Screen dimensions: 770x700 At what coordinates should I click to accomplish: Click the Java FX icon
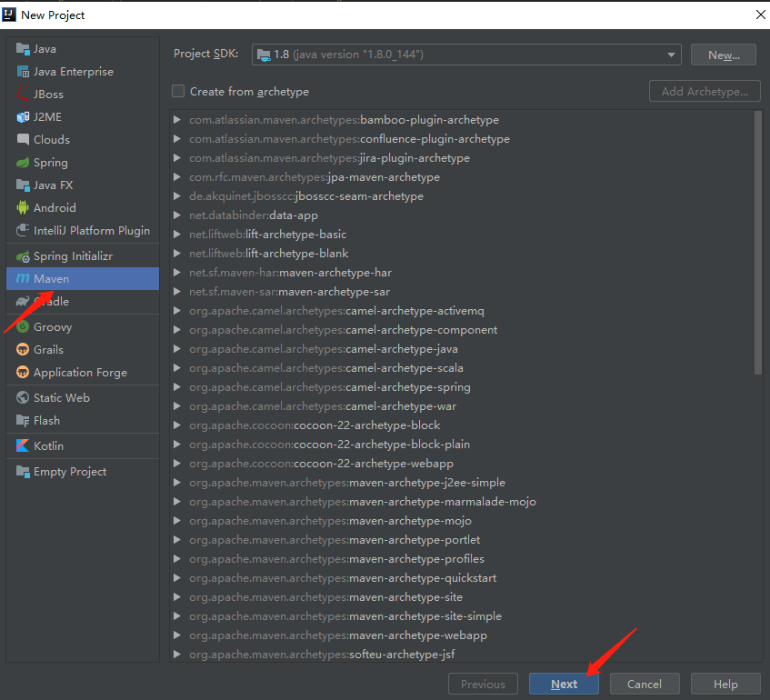pos(23,185)
